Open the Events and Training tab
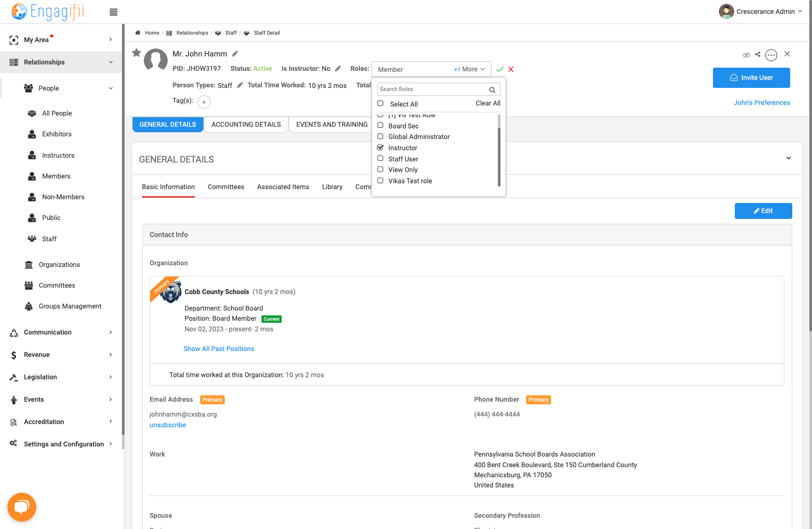This screenshot has width=812, height=529. click(x=332, y=125)
